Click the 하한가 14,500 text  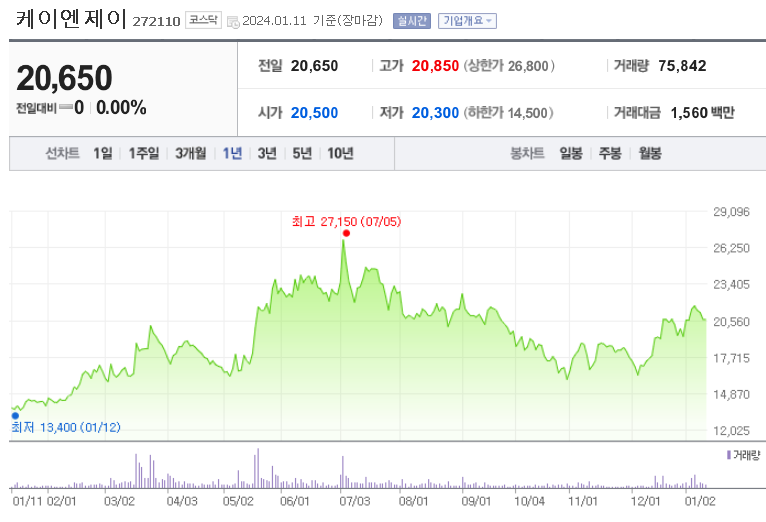click(509, 113)
